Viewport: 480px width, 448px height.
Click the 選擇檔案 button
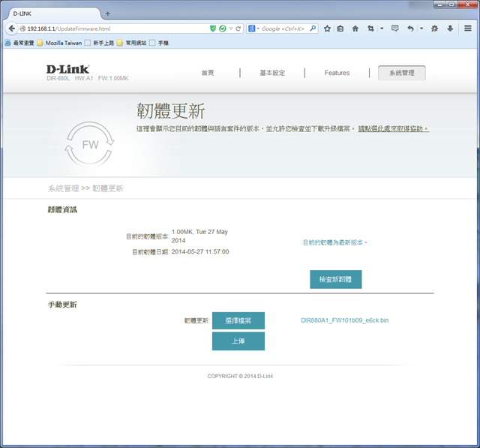pyautogui.click(x=238, y=320)
